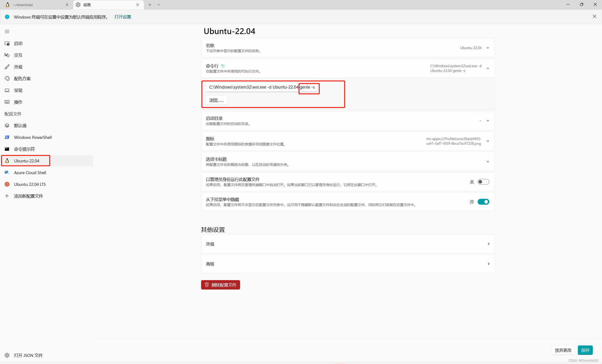
Task: Select the Ubuntu-22.04 profile tab
Action: point(27,161)
